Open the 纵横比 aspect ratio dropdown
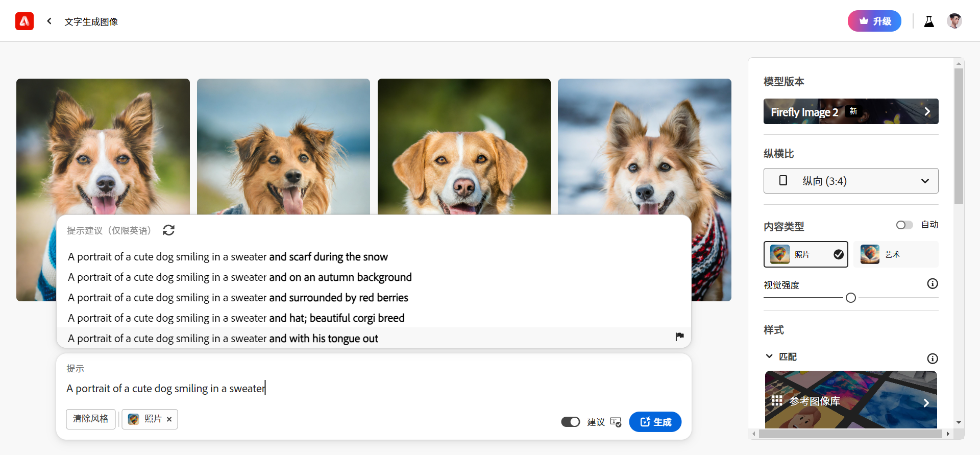The width and height of the screenshot is (980, 455). tap(850, 181)
